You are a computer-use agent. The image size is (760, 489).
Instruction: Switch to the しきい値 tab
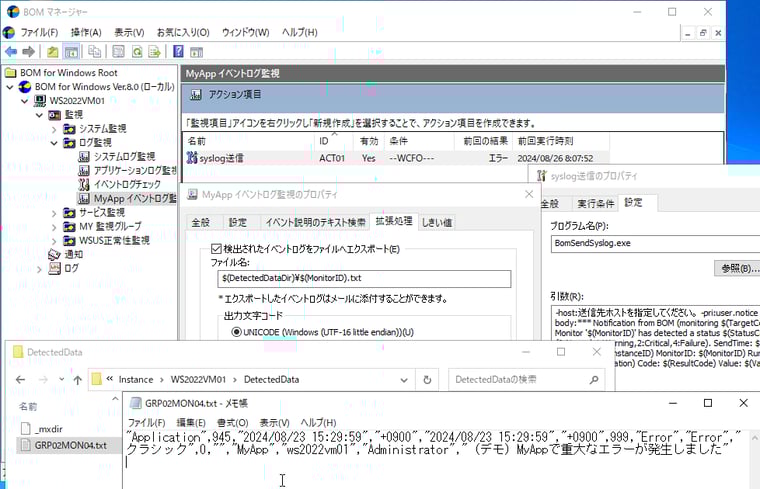click(x=436, y=222)
